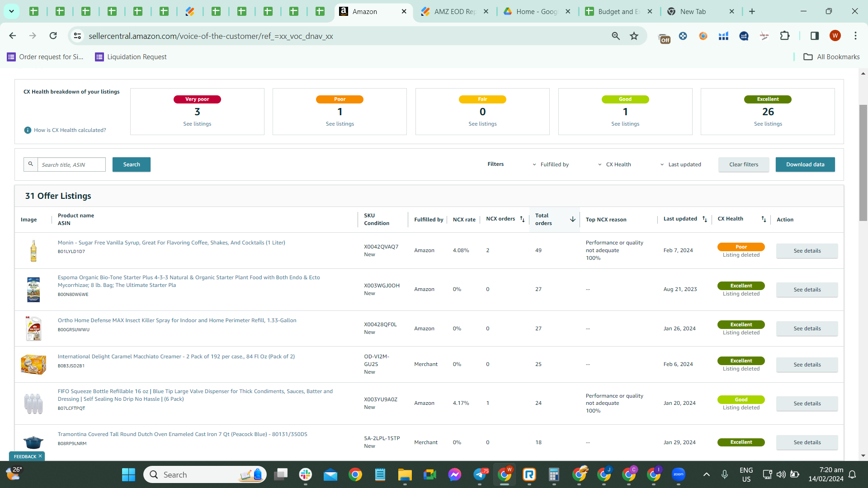Reload the Seller Central page
868x488 pixels.
[53, 36]
